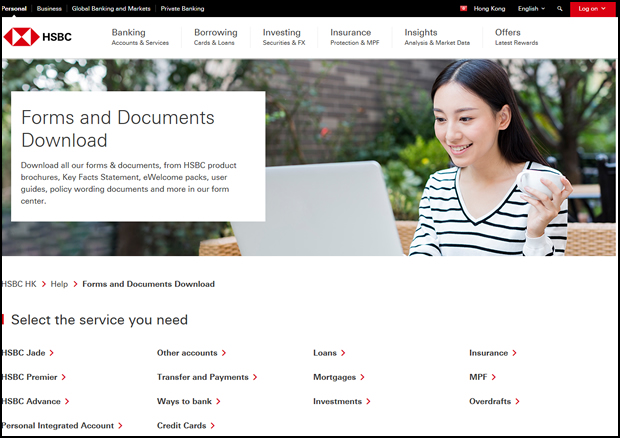Go to Private Banking site
Viewport: 620px width, 438px height.
(182, 8)
